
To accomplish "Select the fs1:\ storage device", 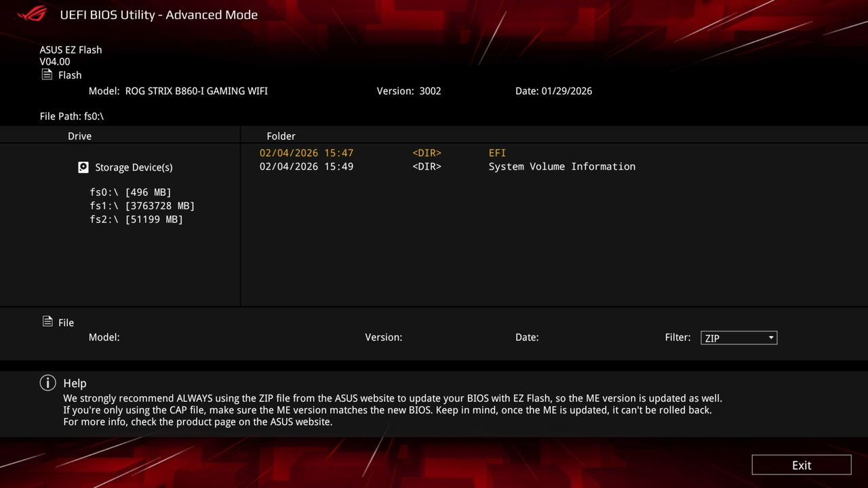I will (x=142, y=205).
